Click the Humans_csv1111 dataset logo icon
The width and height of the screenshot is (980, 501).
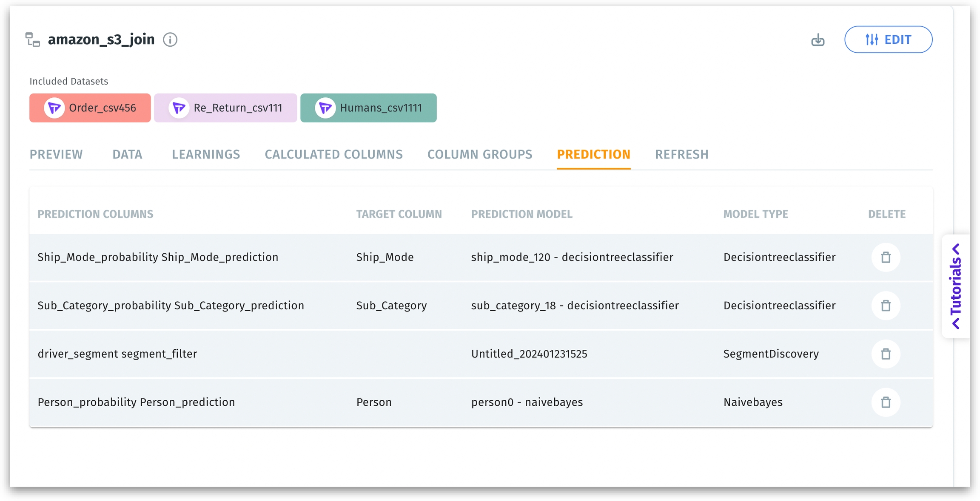(325, 108)
